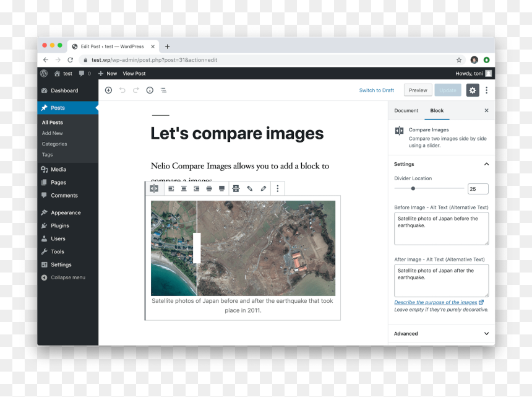Set block to full width

tap(221, 188)
